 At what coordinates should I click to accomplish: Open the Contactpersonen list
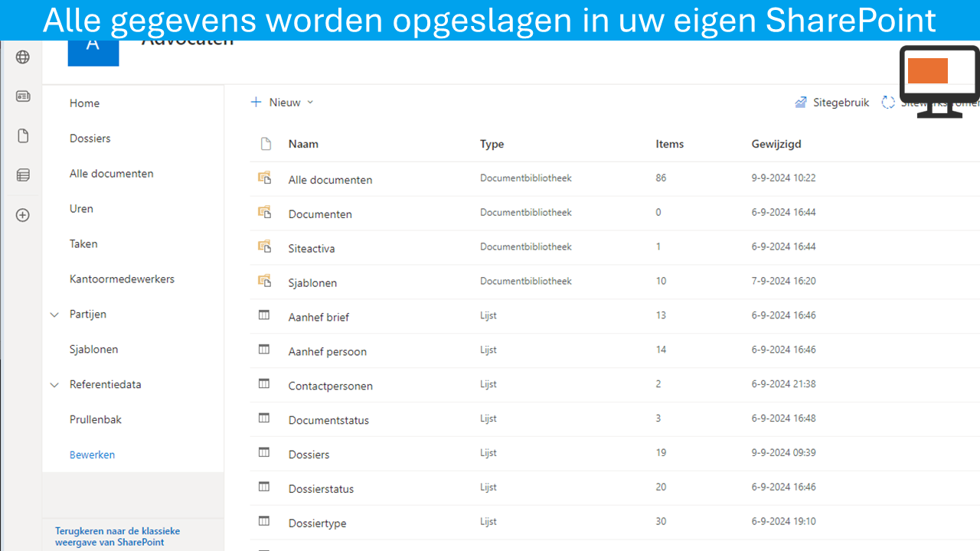[331, 386]
